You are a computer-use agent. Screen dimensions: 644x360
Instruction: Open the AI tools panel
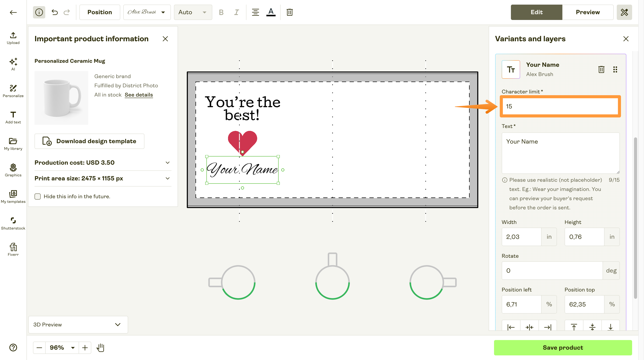click(x=13, y=64)
